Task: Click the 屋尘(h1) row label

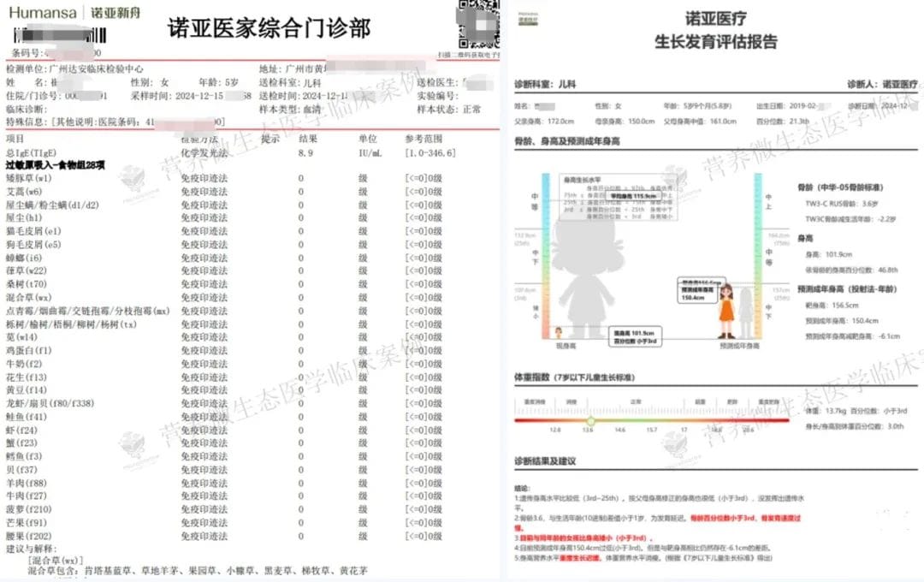Action: pyautogui.click(x=24, y=217)
